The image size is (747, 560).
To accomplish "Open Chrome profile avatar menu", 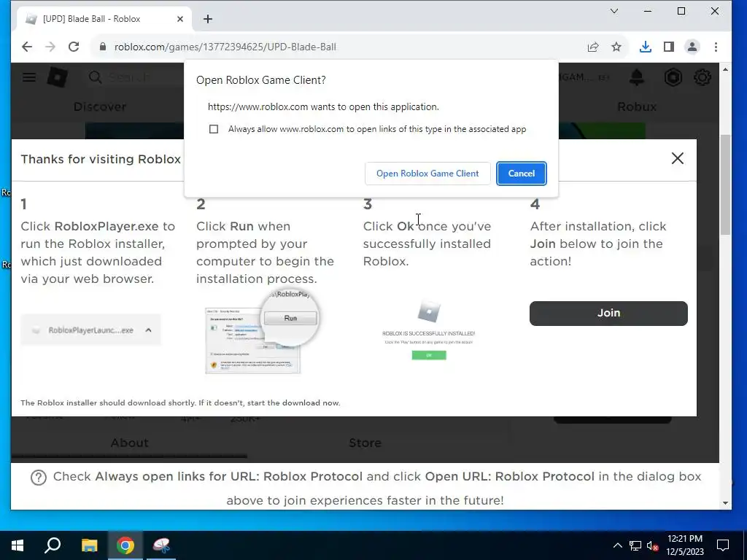I will 692,47.
